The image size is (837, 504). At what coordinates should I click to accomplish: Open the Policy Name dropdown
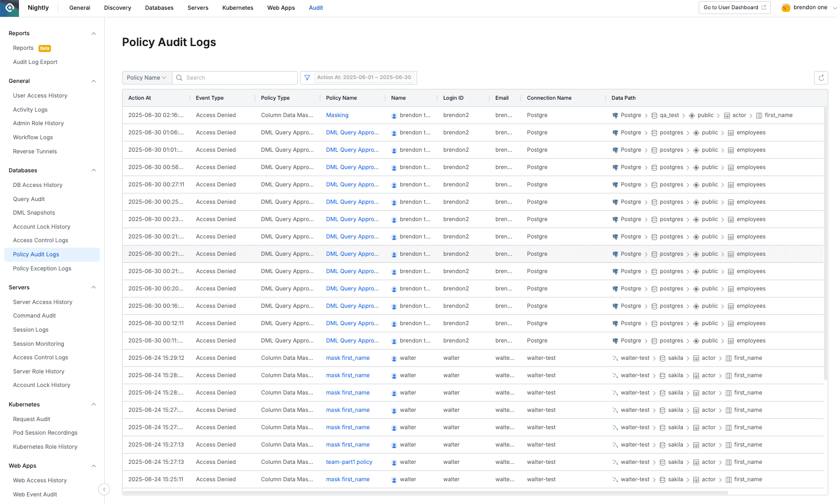tap(146, 77)
